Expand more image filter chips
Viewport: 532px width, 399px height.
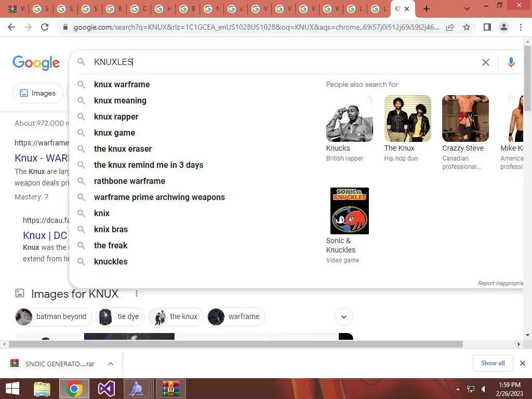(x=344, y=317)
